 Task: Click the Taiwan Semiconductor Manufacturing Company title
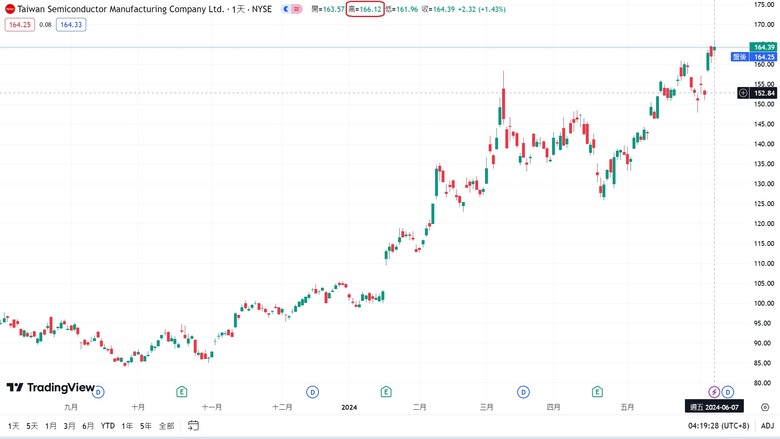(121, 9)
